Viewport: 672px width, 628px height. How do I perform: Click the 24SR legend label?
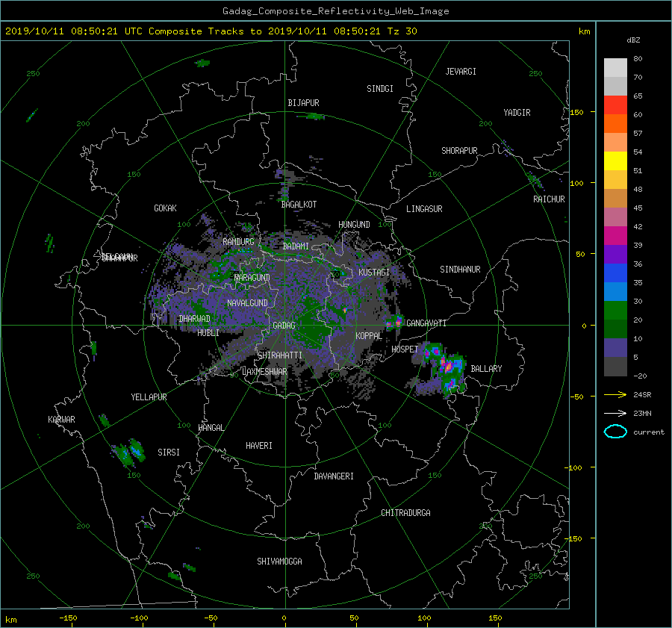pos(642,394)
